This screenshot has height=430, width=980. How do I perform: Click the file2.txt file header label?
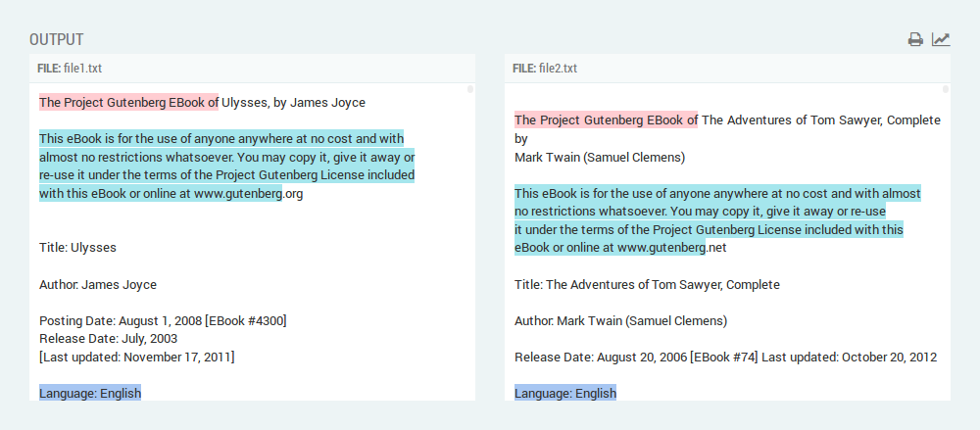tap(545, 69)
